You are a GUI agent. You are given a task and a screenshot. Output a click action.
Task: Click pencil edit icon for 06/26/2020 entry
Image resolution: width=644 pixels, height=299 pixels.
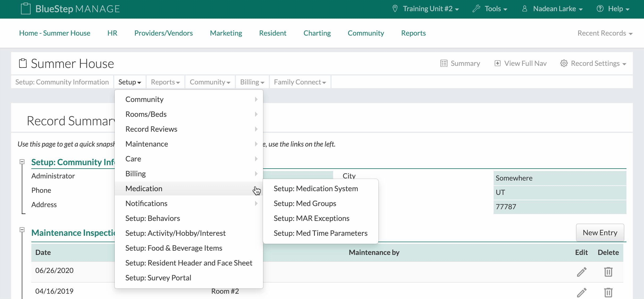[x=581, y=272]
